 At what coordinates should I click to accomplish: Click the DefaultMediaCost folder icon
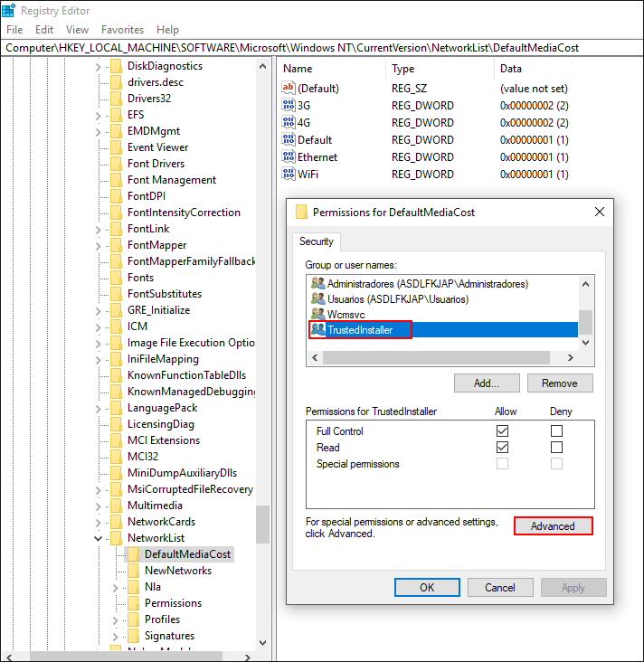[x=133, y=553]
